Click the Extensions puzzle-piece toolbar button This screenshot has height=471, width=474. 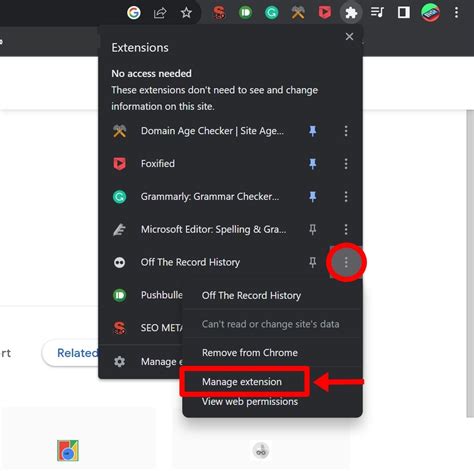(x=351, y=13)
